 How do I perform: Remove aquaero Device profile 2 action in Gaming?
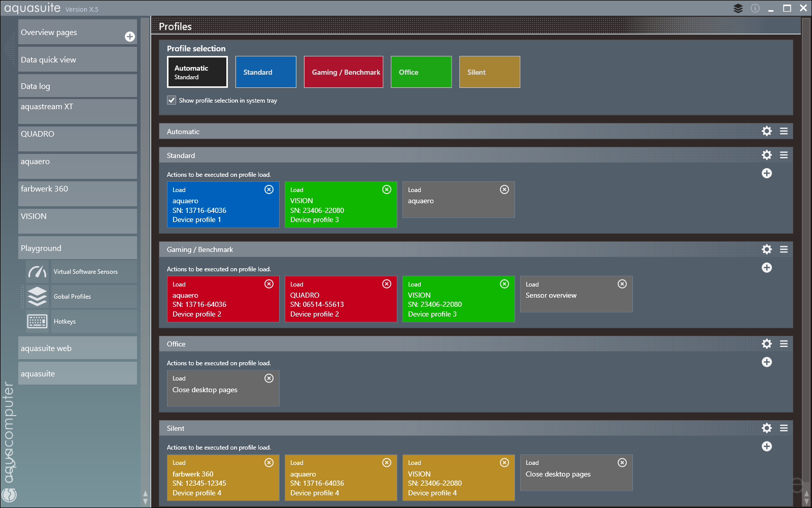coord(269,284)
